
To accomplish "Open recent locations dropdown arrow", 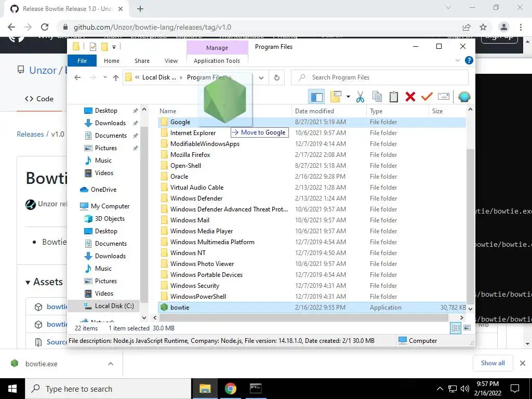I will [x=105, y=77].
